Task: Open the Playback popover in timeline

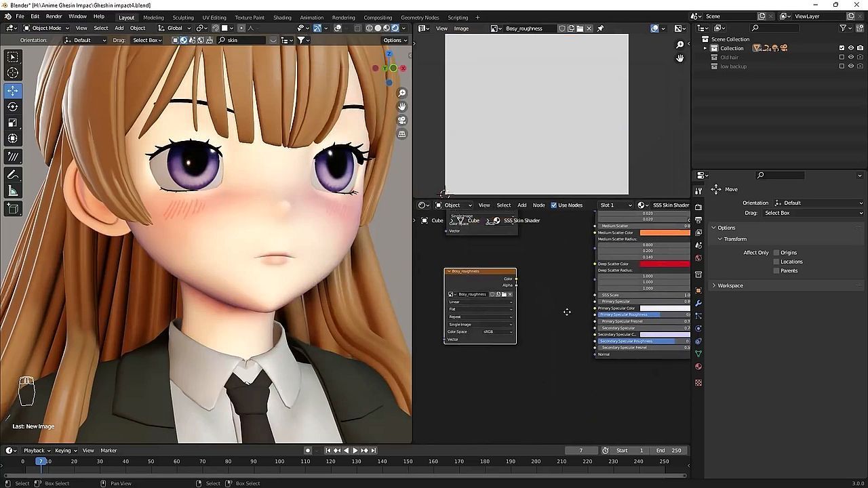Action: [x=34, y=451]
